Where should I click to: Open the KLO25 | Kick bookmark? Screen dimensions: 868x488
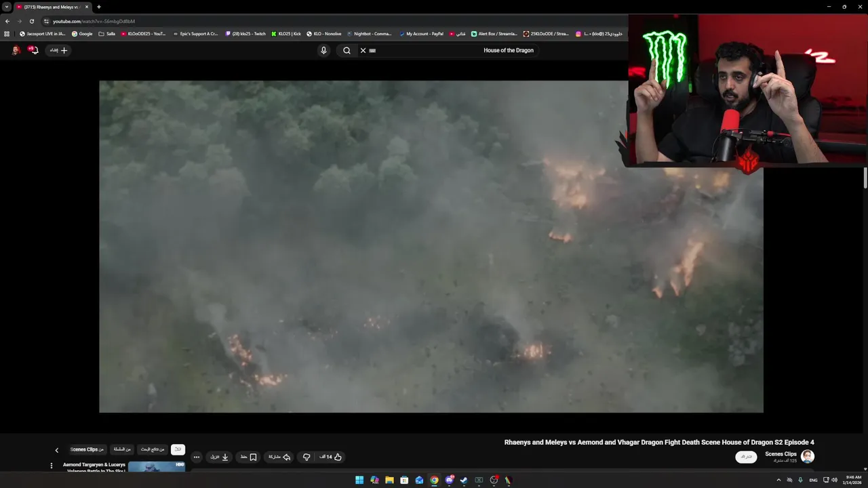click(286, 33)
